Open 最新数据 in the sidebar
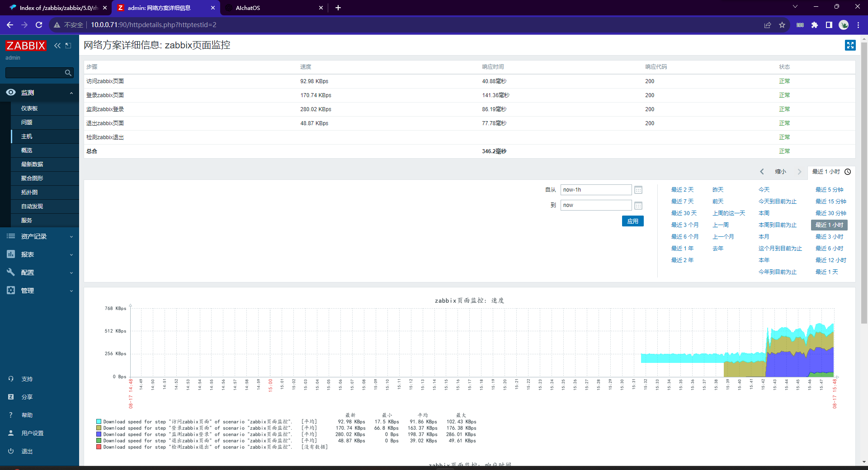Viewport: 868px width, 470px height. point(32,164)
